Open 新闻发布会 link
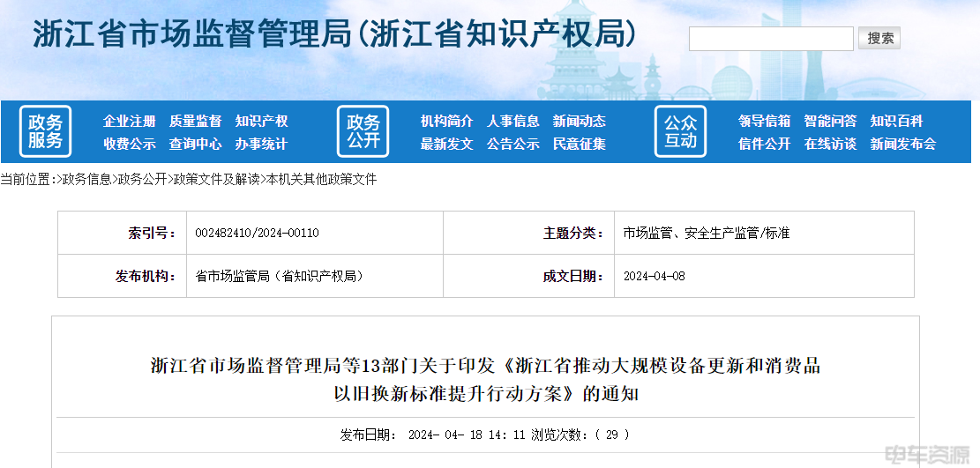The height and width of the screenshot is (468, 980). 903,145
